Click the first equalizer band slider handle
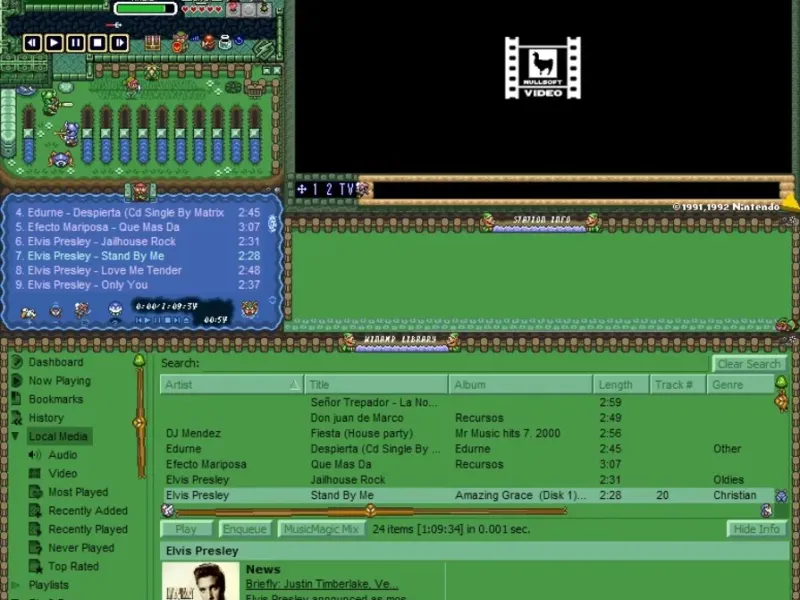 (87, 134)
